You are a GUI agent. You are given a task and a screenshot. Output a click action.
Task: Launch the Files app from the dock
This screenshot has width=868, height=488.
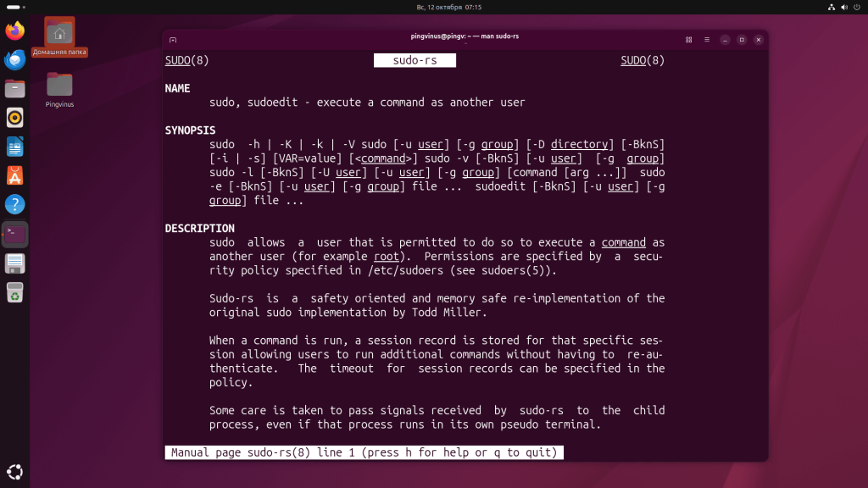[x=14, y=88]
